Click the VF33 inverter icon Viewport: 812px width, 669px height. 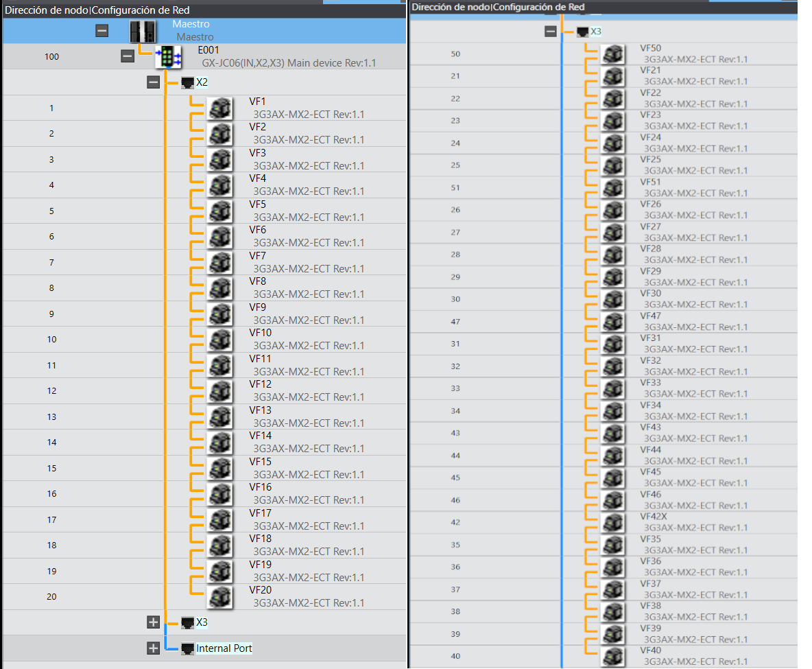click(612, 388)
